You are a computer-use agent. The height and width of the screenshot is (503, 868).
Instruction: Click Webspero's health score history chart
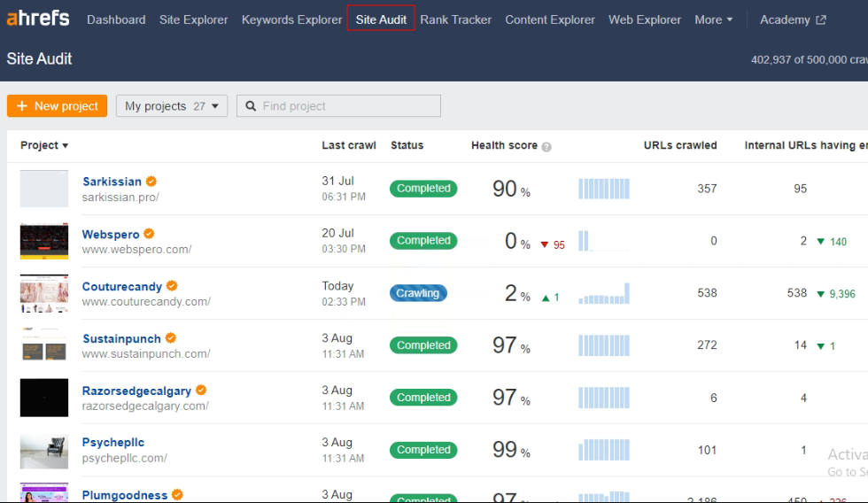click(x=604, y=241)
